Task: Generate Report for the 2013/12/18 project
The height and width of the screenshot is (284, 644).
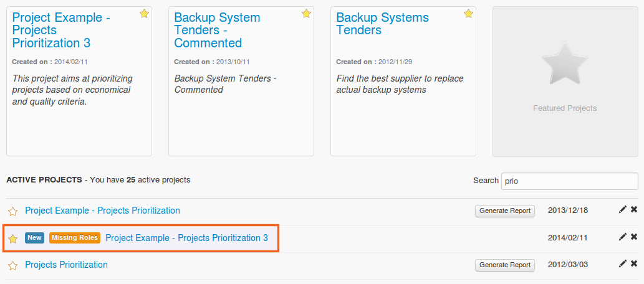Action: click(x=505, y=211)
